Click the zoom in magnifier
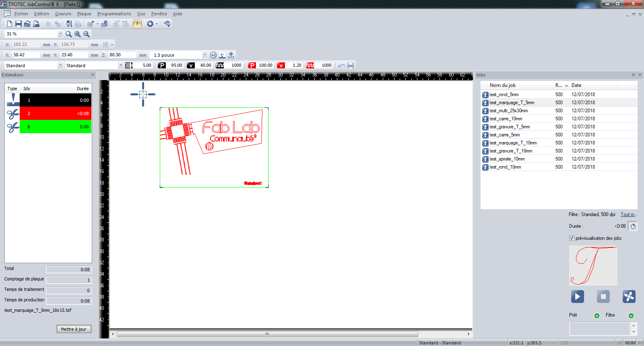Viewport: 644px width, 346px height. tap(78, 34)
